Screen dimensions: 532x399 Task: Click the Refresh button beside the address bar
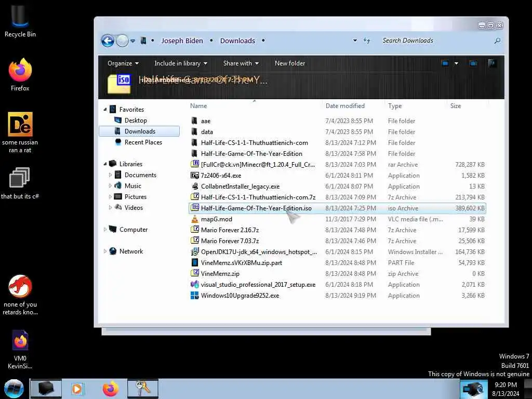[367, 41]
